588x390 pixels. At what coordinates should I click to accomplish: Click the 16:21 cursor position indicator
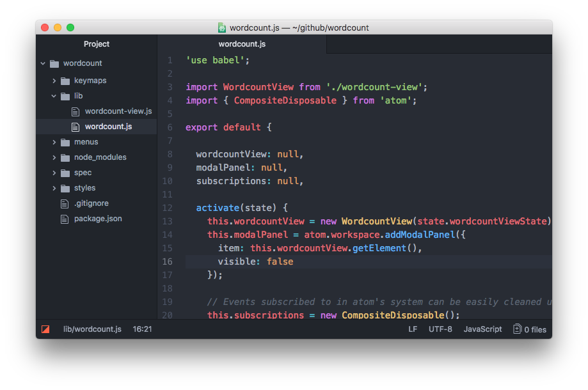pyautogui.click(x=142, y=329)
